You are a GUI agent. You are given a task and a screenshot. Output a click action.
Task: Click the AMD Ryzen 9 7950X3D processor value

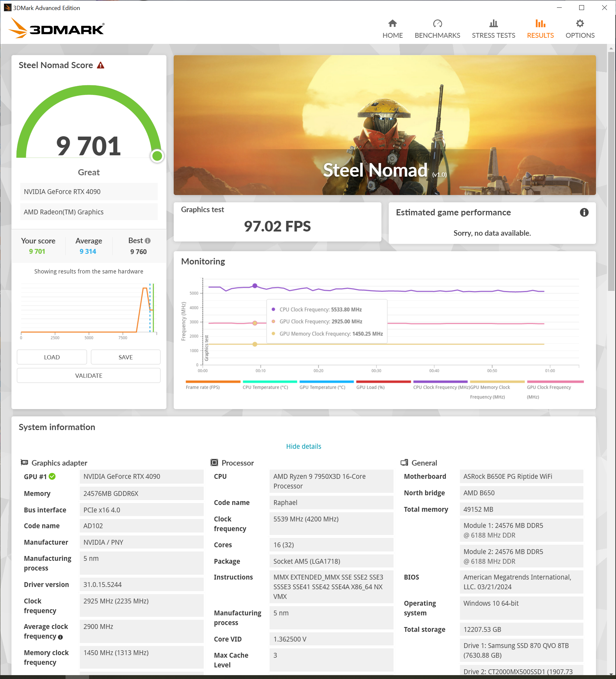(x=331, y=481)
